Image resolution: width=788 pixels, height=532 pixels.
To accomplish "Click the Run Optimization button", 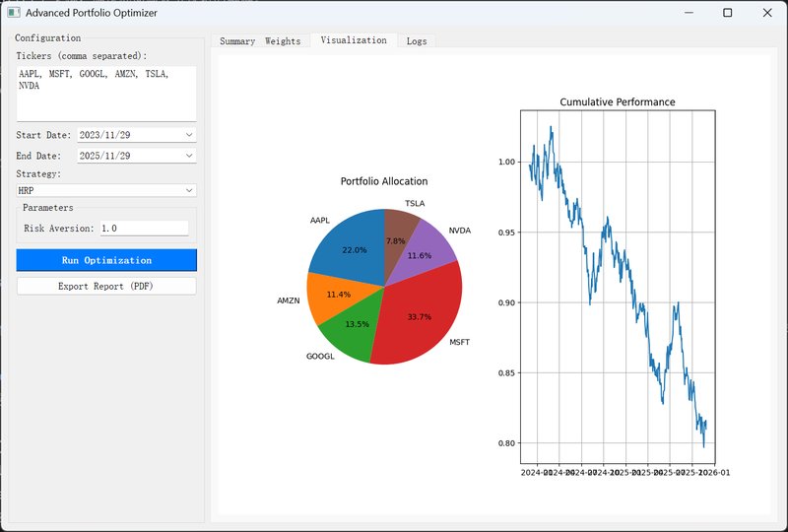I will coord(106,260).
